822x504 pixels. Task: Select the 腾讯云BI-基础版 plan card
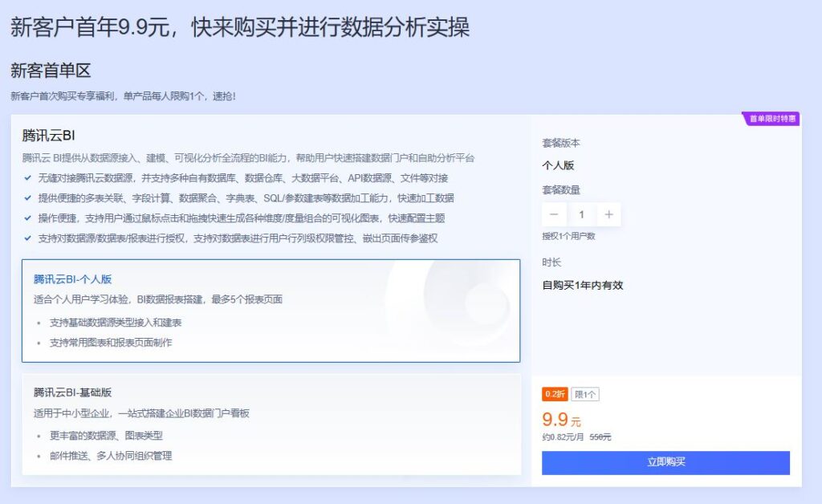pos(271,425)
